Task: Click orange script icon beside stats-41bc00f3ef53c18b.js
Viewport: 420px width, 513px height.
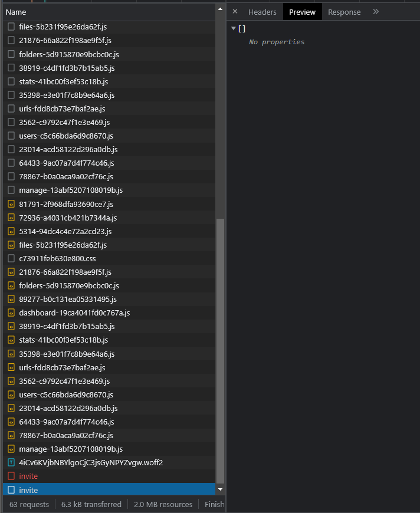Action: click(11, 340)
